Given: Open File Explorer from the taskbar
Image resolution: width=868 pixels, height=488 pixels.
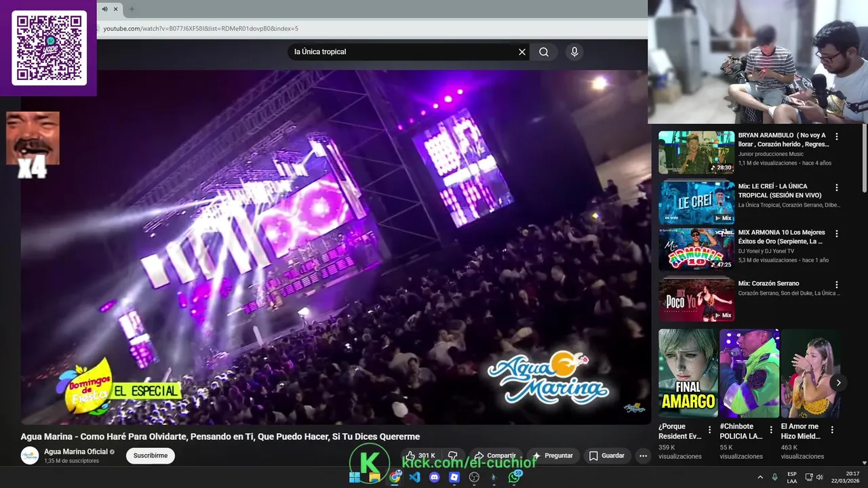Looking at the screenshot, I should (x=374, y=477).
